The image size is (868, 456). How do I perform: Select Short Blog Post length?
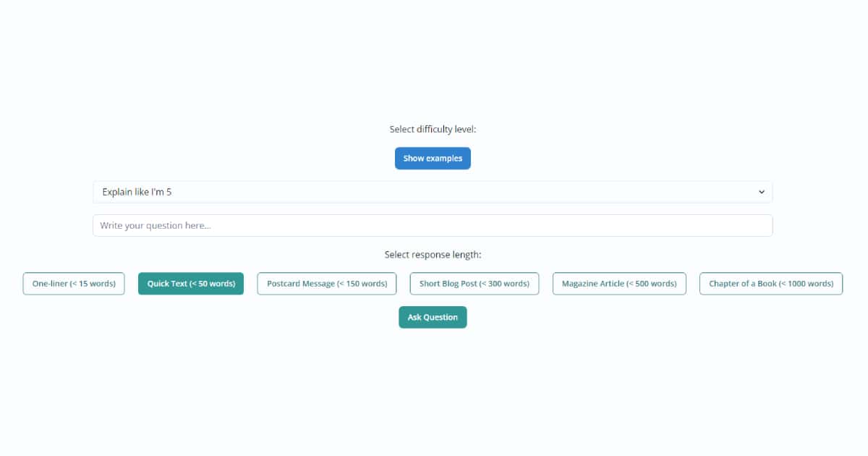pyautogui.click(x=475, y=284)
